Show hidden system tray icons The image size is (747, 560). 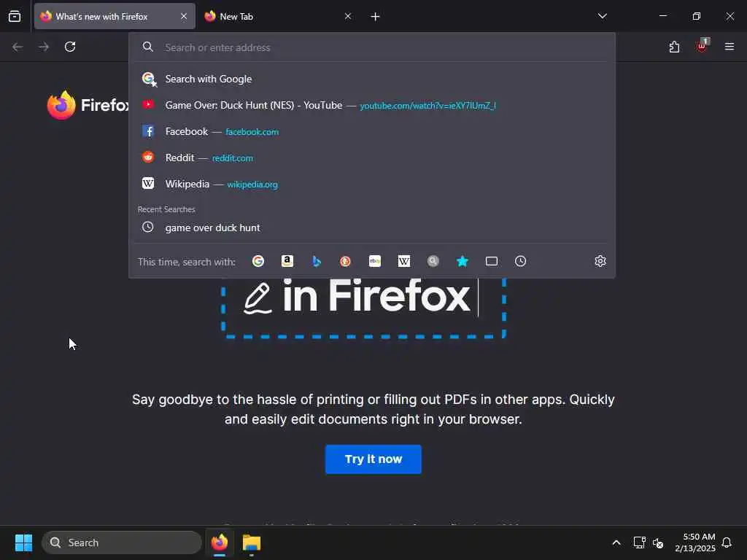pyautogui.click(x=616, y=542)
